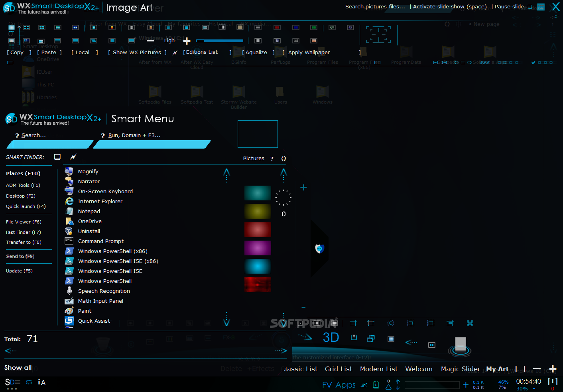Click the lightning icon after Show WX Pictures
This screenshot has height=392, width=563.
coord(175,53)
